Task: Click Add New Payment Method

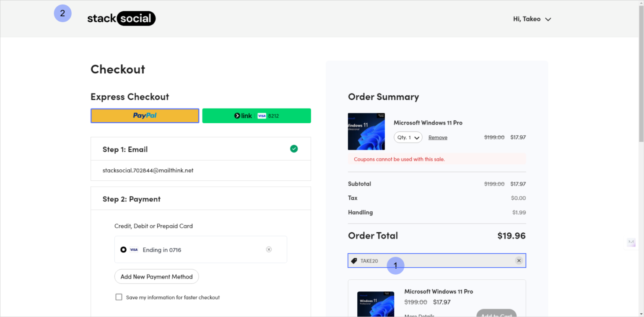Action: click(x=156, y=276)
